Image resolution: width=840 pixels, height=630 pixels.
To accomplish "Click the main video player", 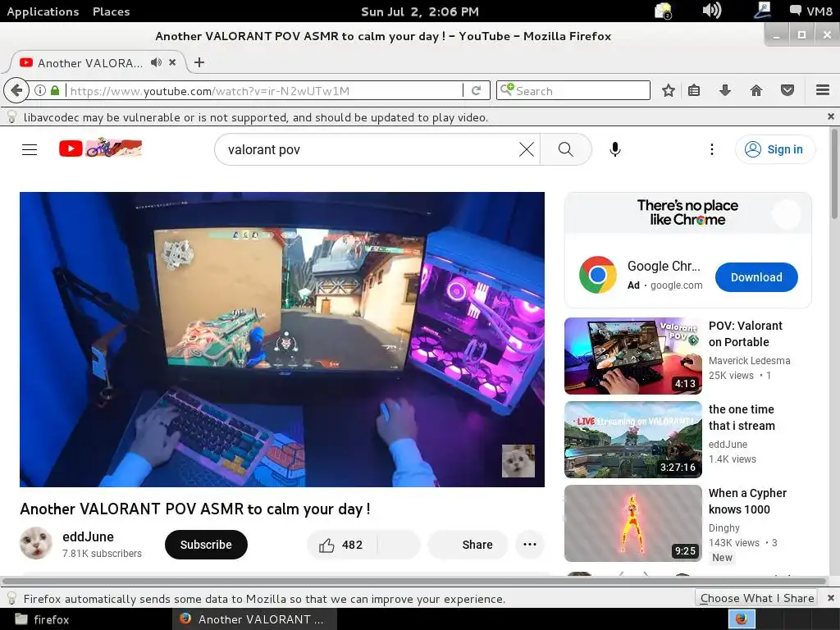I will tap(282, 340).
